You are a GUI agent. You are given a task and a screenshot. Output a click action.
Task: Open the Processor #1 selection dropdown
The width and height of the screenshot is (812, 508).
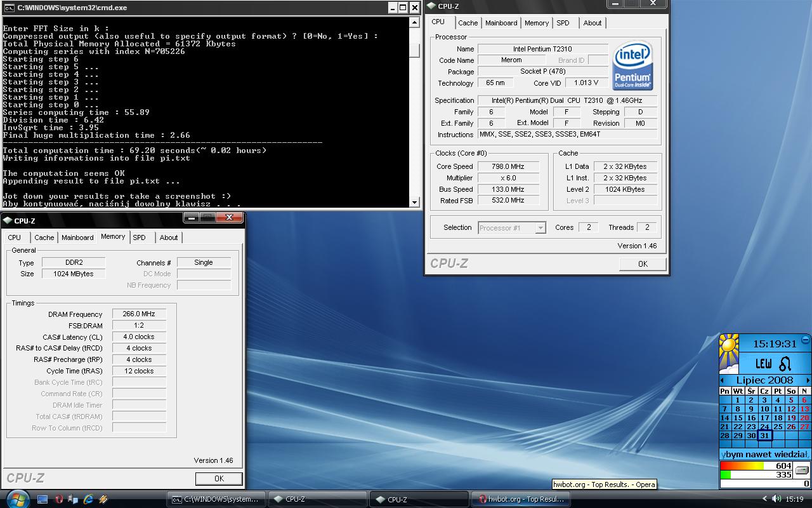tap(512, 228)
